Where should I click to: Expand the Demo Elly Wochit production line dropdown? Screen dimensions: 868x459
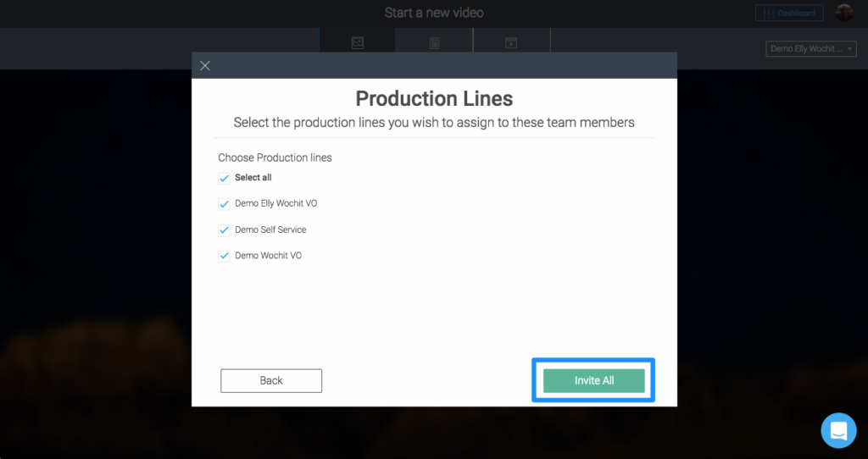[811, 48]
